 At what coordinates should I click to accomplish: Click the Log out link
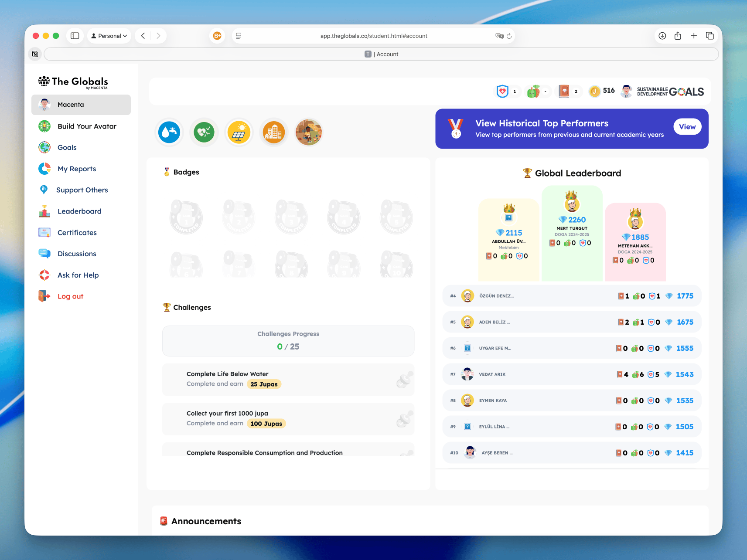point(70,296)
